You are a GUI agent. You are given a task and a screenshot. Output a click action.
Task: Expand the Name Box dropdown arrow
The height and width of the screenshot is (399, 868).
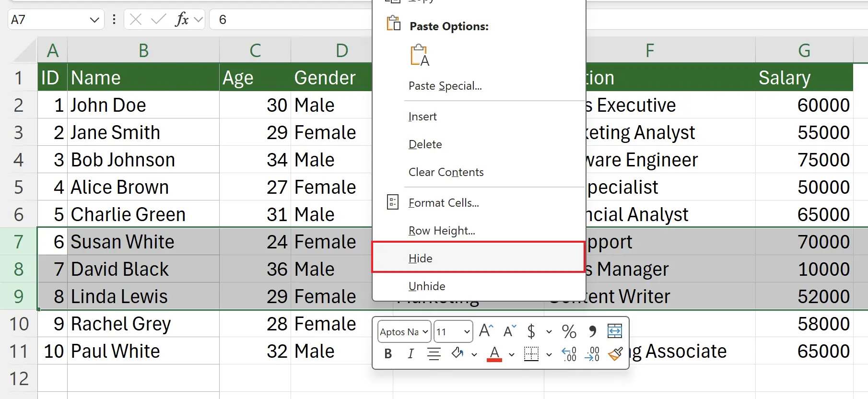pyautogui.click(x=94, y=20)
